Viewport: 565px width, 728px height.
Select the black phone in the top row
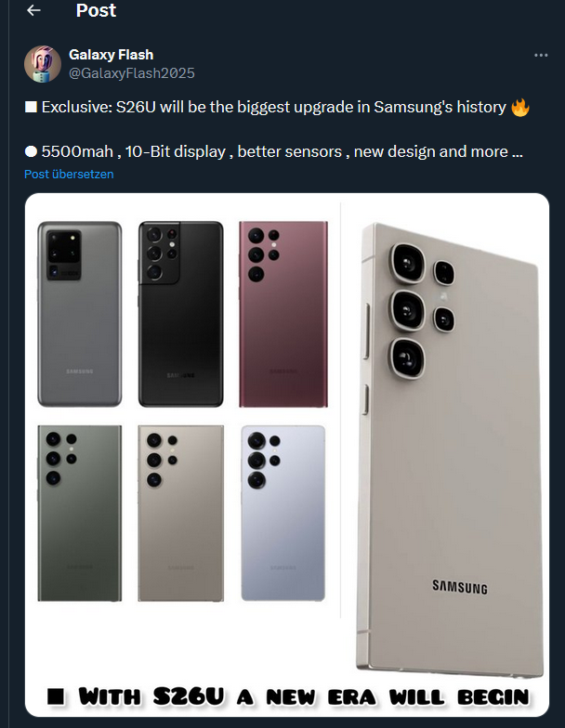181,314
